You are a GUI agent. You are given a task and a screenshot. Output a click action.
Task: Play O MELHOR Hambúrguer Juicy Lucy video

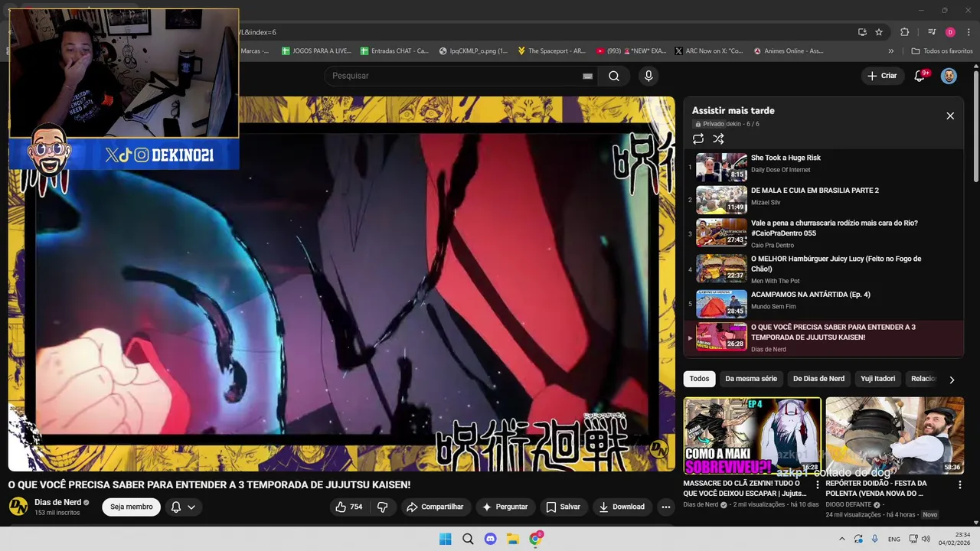[823, 269]
